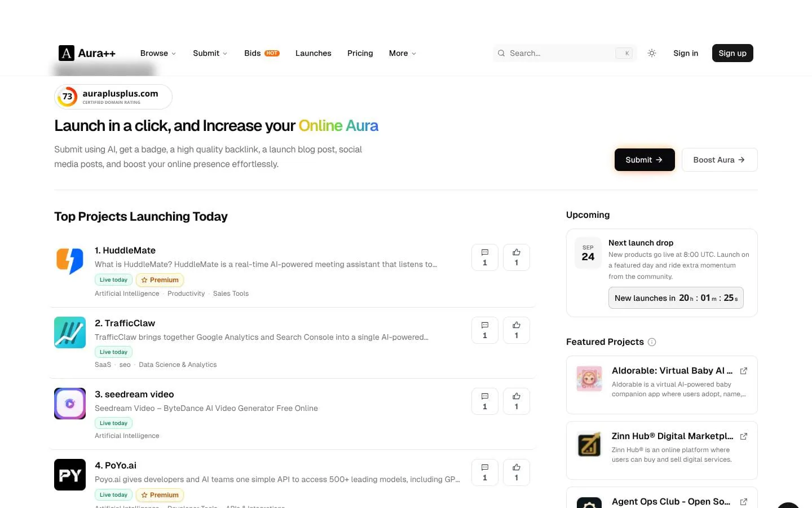The width and height of the screenshot is (812, 508).
Task: Expand the More dropdown menu
Action: (403, 53)
